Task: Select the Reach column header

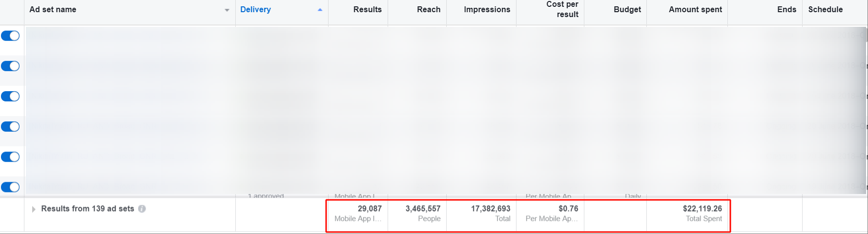Action: [428, 10]
